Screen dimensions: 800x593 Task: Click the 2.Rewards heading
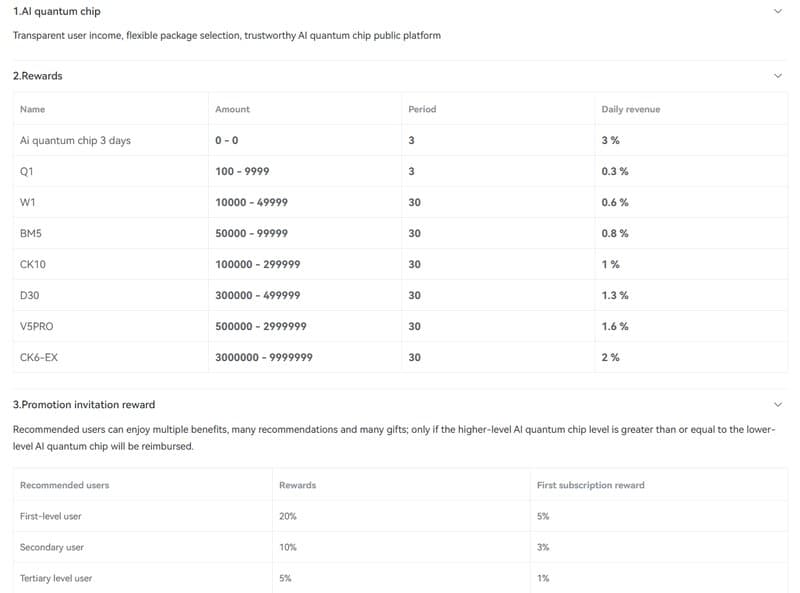tap(38, 76)
